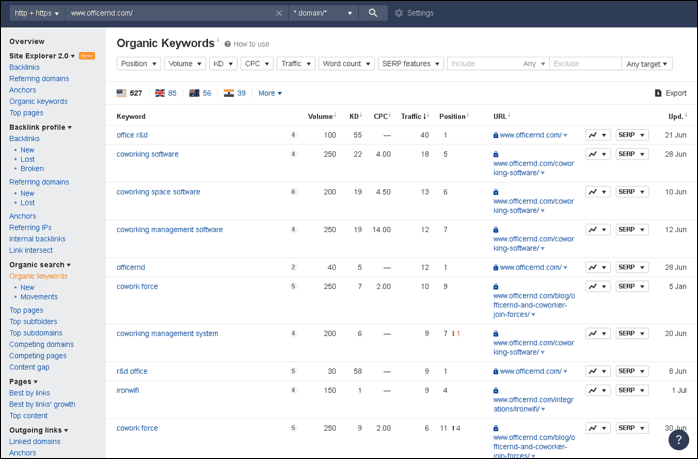Open position history chart for 'r&d office'

(597, 371)
